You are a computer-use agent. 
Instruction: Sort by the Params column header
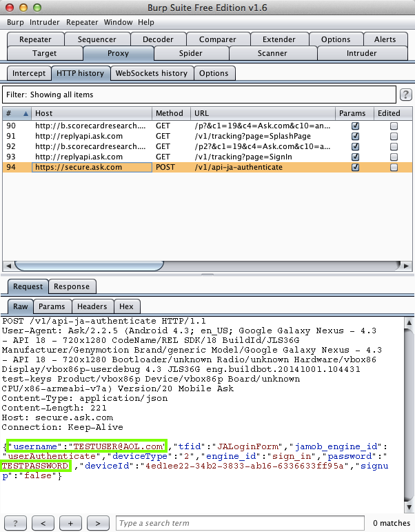click(x=354, y=113)
